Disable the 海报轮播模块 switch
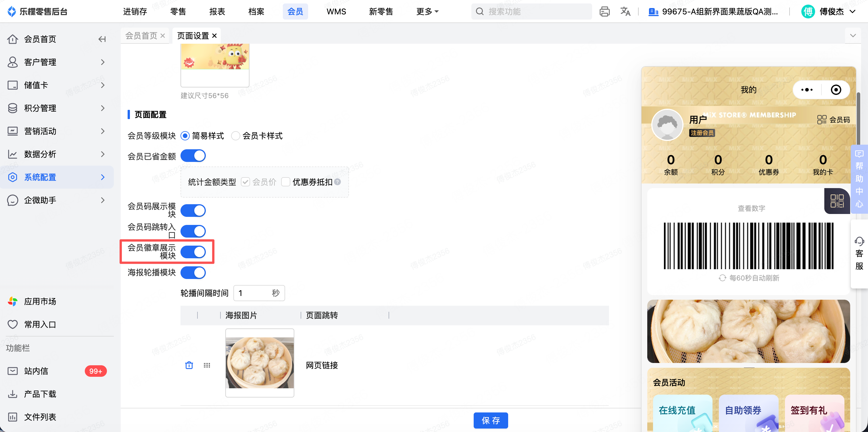The width and height of the screenshot is (868, 432). (193, 272)
